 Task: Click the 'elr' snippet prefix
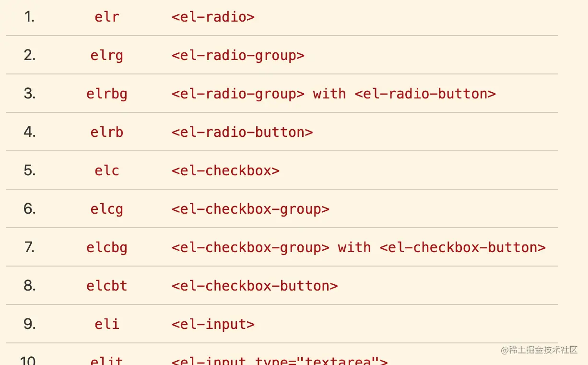(x=107, y=17)
